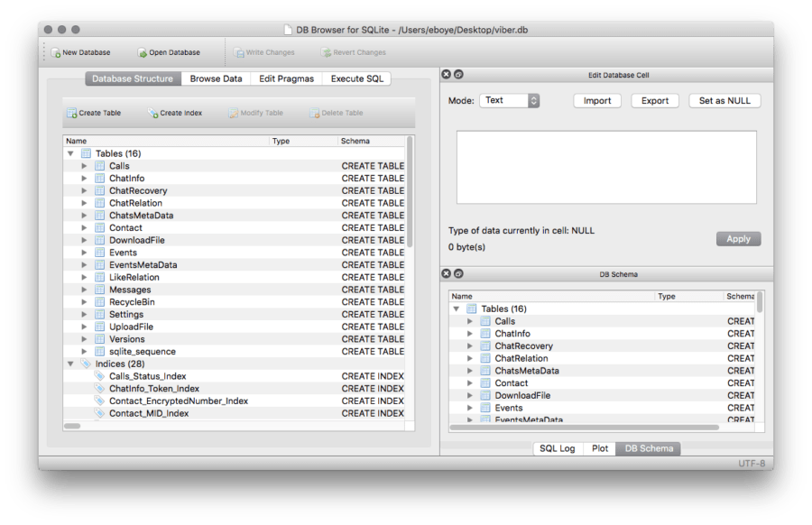Collapse the Tables (16) node in Database Structure
Screen dimensions: 812x525
click(70, 153)
